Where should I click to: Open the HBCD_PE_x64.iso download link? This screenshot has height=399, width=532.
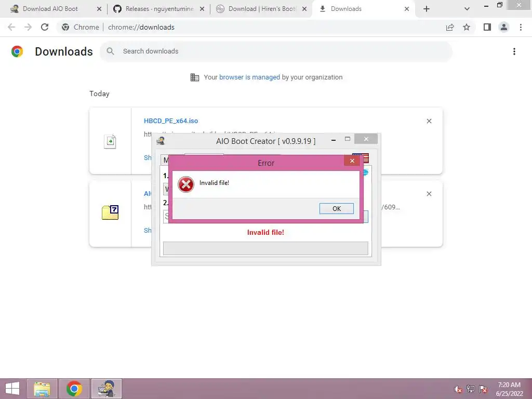tap(170, 121)
